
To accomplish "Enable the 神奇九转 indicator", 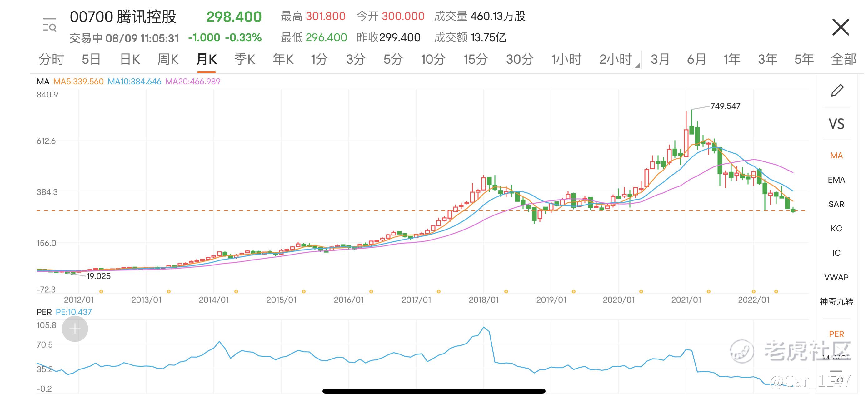I will click(836, 301).
